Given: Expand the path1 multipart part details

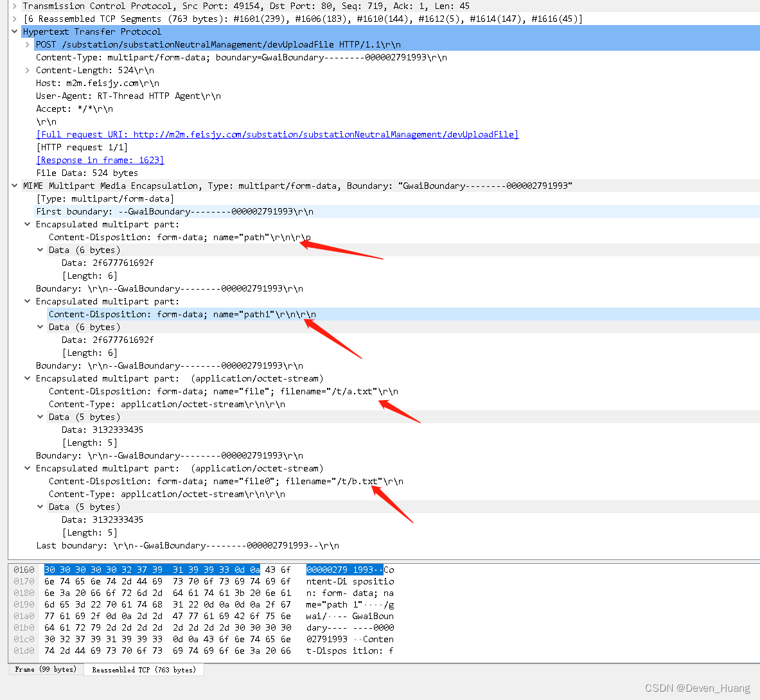Looking at the screenshot, I should coord(26,301).
